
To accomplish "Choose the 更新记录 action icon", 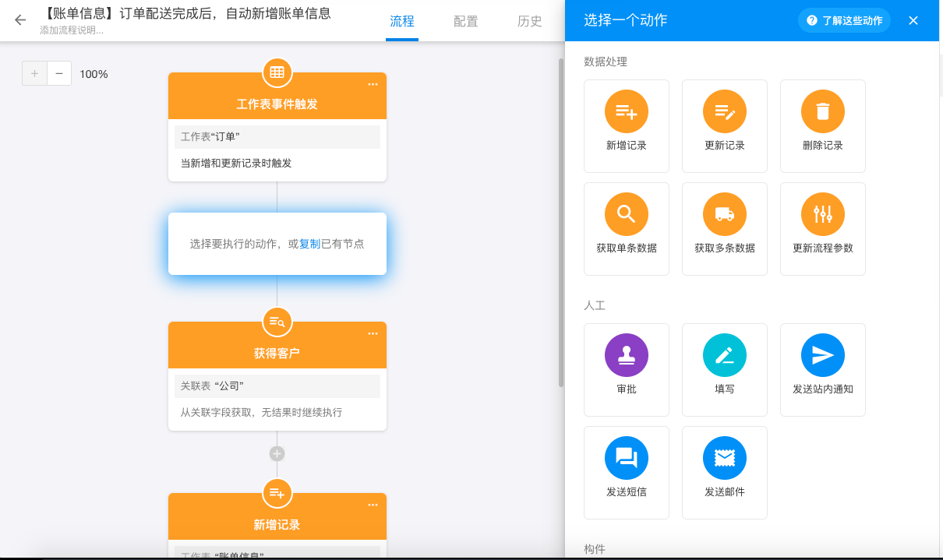I will click(725, 112).
